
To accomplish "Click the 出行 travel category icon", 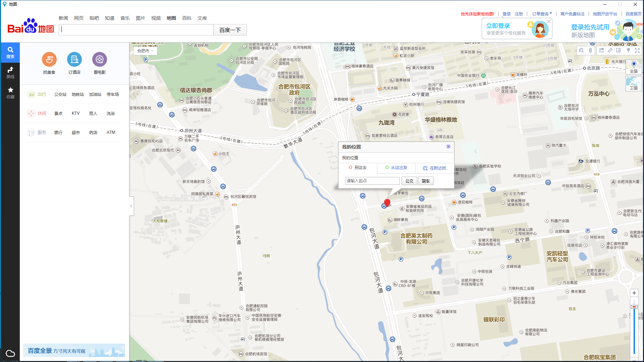I will [x=31, y=95].
